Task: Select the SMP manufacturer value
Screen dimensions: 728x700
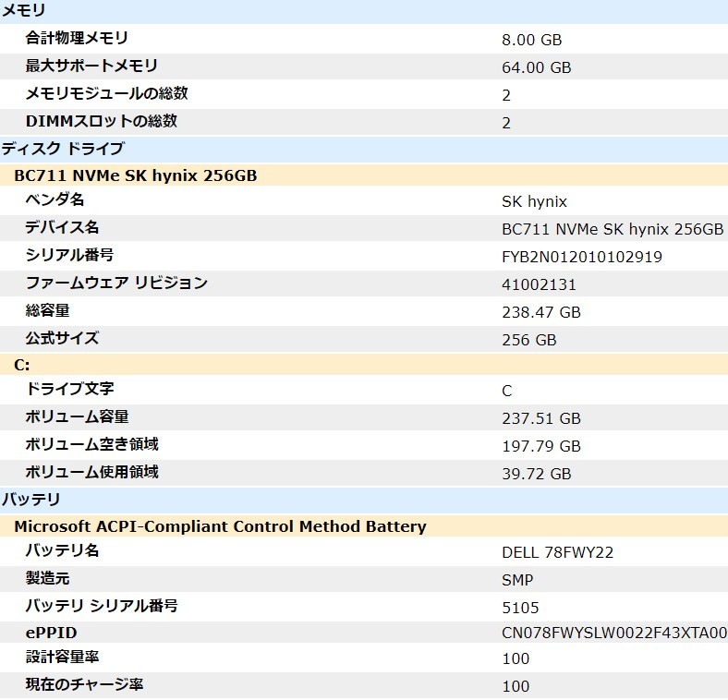Action: pyautogui.click(x=517, y=580)
